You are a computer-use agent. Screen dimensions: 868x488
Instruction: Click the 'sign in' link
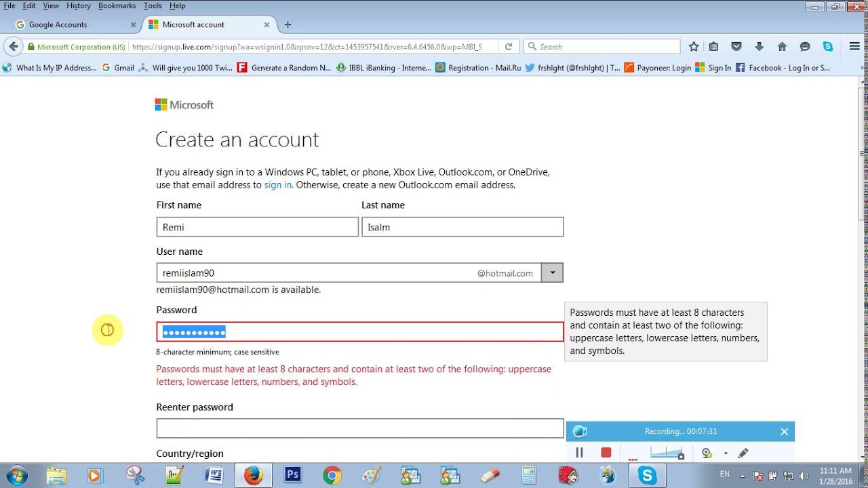(x=278, y=184)
